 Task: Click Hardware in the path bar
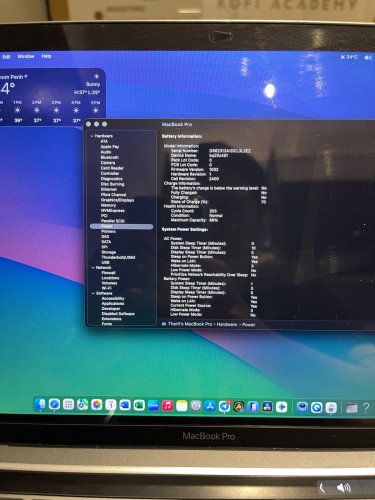227,324
